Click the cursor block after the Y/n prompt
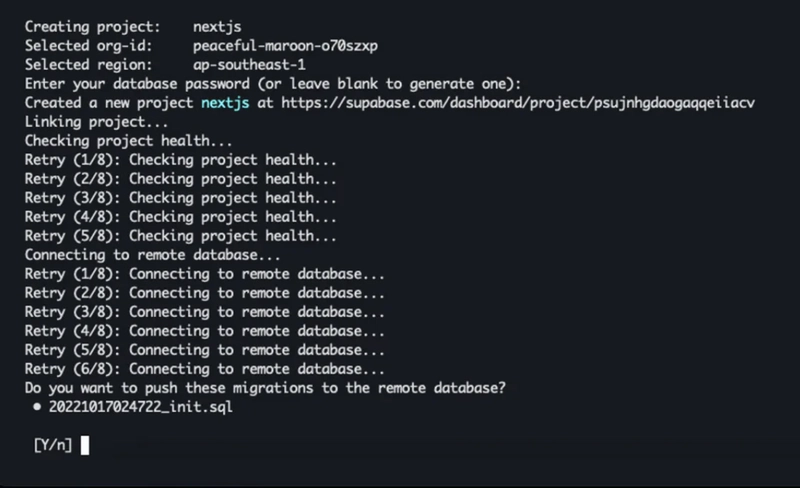This screenshot has height=488, width=800. pyautogui.click(x=85, y=446)
